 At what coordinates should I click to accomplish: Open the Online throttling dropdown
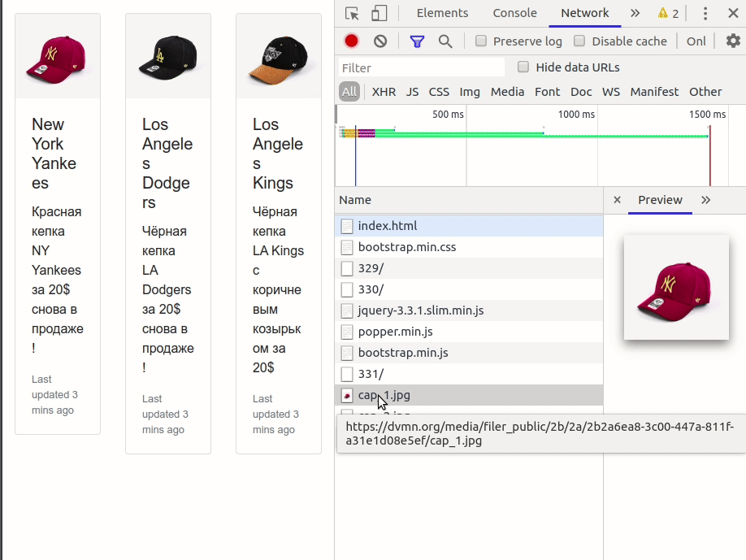[x=696, y=41]
